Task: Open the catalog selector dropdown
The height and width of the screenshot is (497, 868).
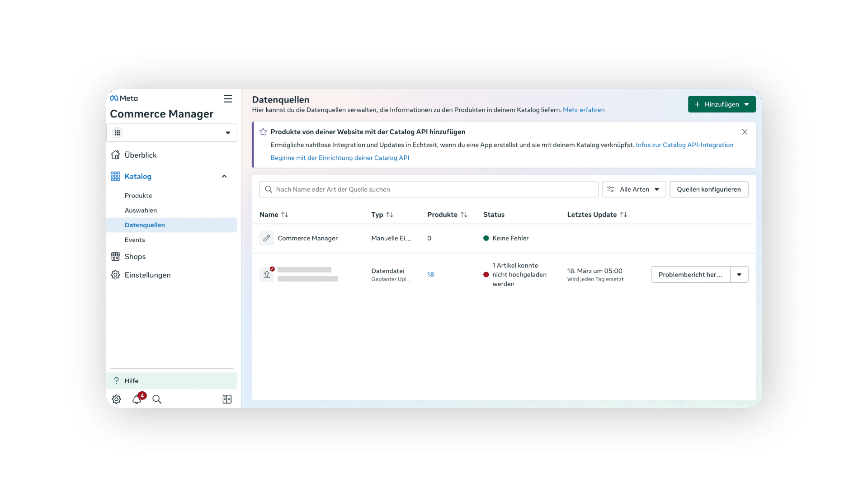Action: tap(172, 133)
